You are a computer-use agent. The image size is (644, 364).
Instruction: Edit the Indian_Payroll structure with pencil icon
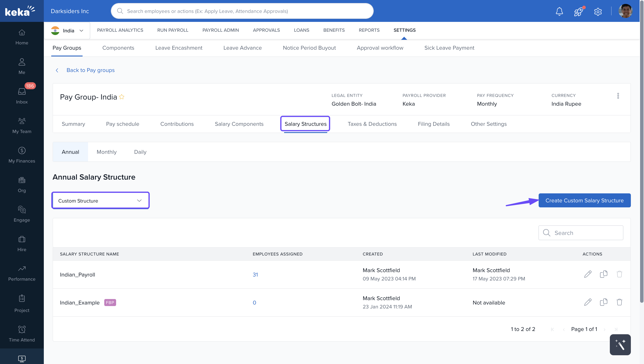(x=588, y=274)
